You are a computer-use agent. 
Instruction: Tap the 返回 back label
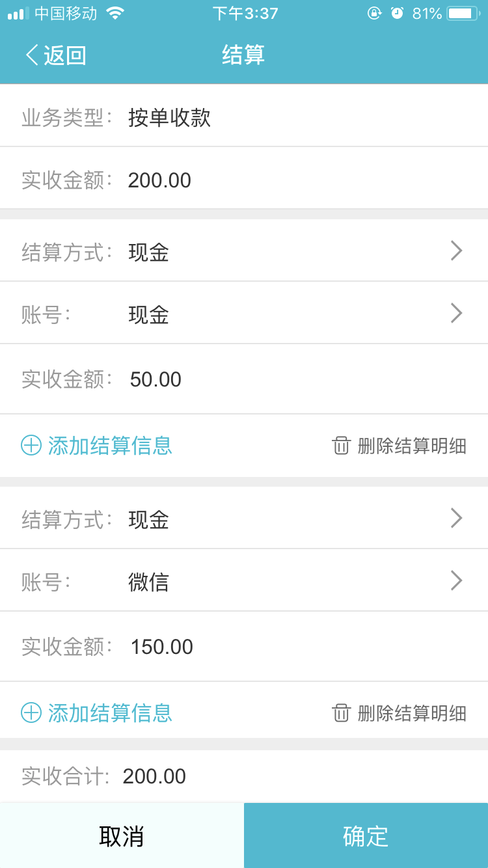tap(65, 55)
